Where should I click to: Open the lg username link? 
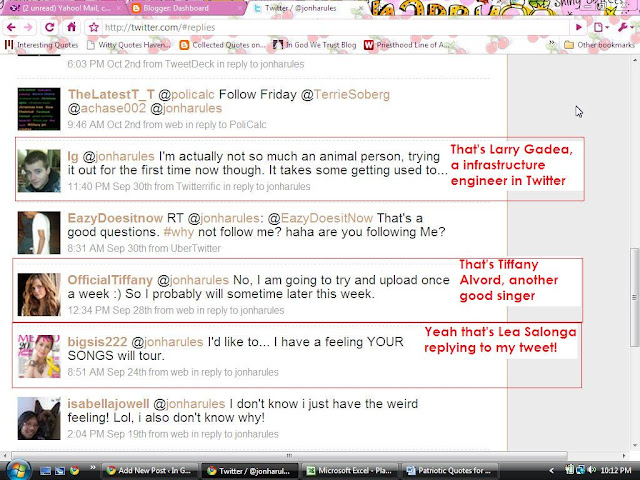pyautogui.click(x=73, y=157)
